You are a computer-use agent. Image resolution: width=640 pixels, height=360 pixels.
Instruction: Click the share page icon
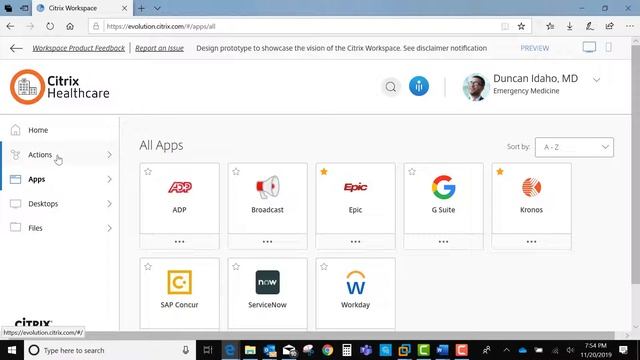click(x=609, y=26)
